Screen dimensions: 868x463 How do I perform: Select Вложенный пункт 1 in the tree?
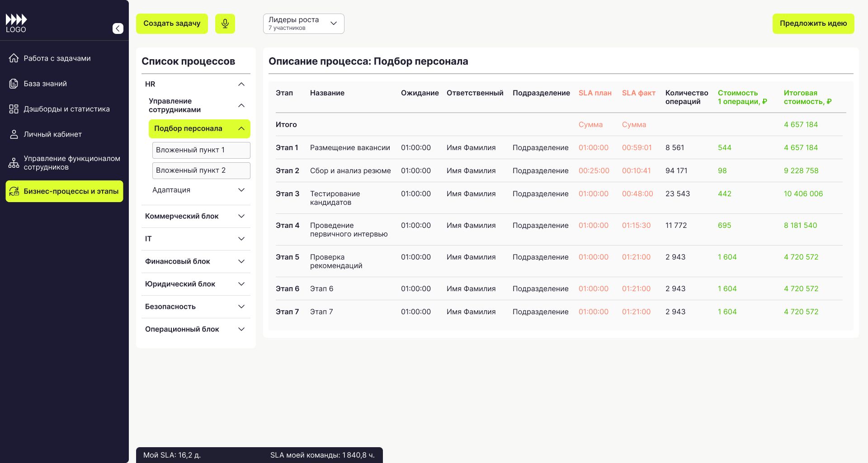pyautogui.click(x=201, y=150)
